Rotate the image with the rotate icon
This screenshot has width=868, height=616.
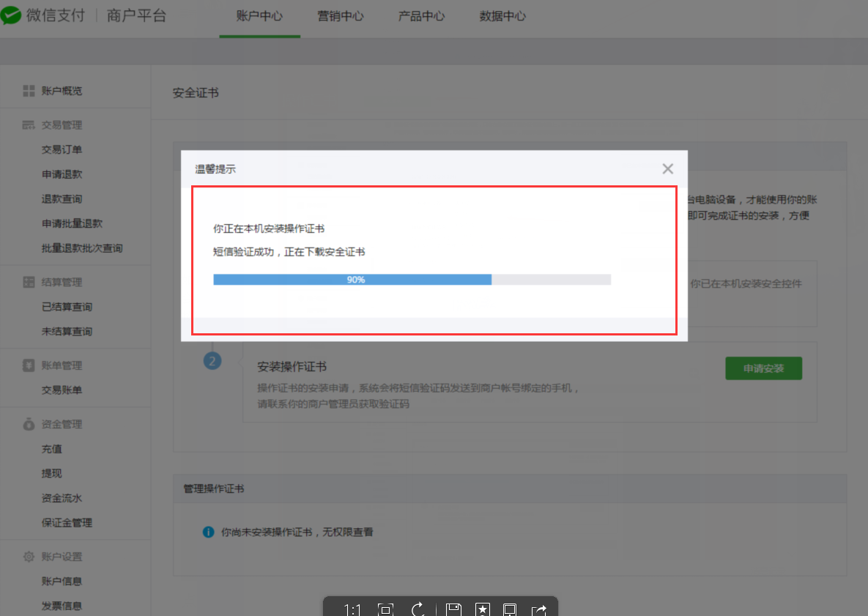pos(419,609)
